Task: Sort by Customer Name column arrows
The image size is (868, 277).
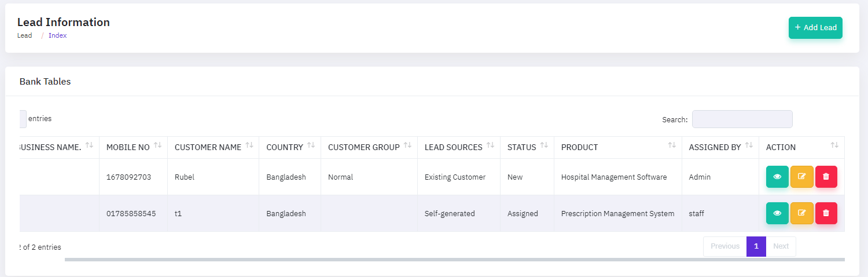Action: pos(249,146)
